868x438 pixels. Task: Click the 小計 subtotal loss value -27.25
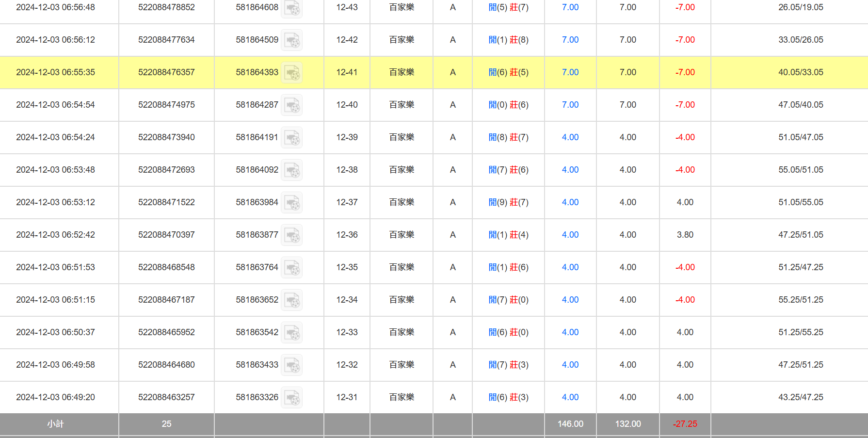point(685,424)
